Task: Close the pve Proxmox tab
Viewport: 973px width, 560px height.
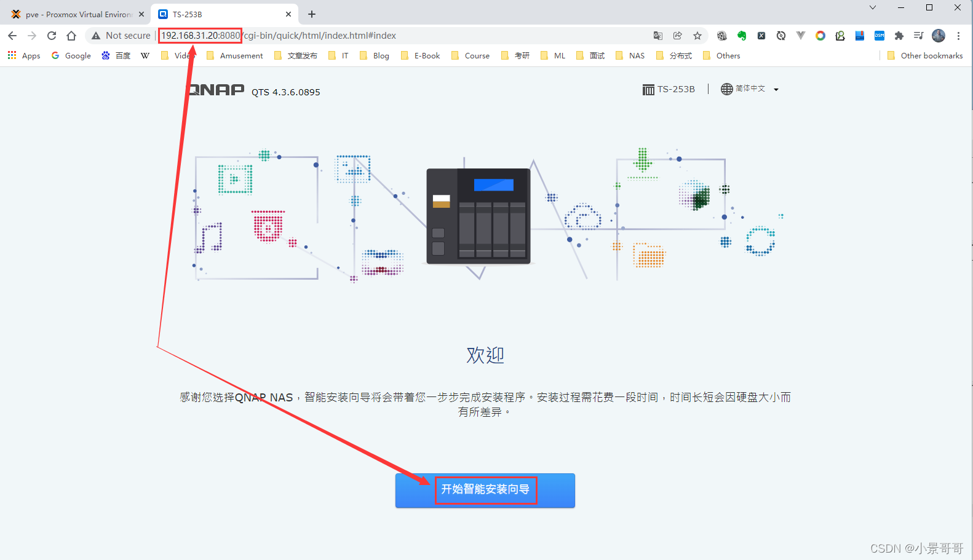Action: point(141,14)
